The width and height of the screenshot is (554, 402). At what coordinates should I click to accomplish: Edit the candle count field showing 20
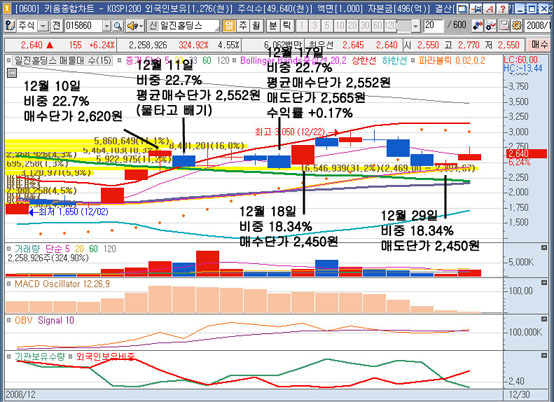(x=433, y=25)
